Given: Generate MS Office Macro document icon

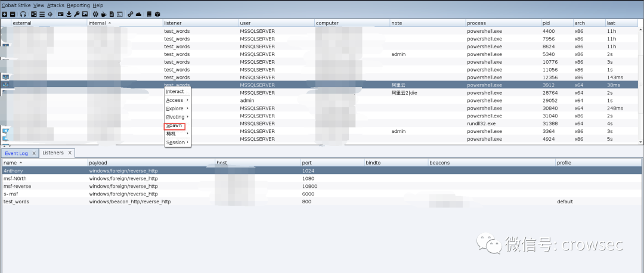Looking at the screenshot, I should point(112,14).
